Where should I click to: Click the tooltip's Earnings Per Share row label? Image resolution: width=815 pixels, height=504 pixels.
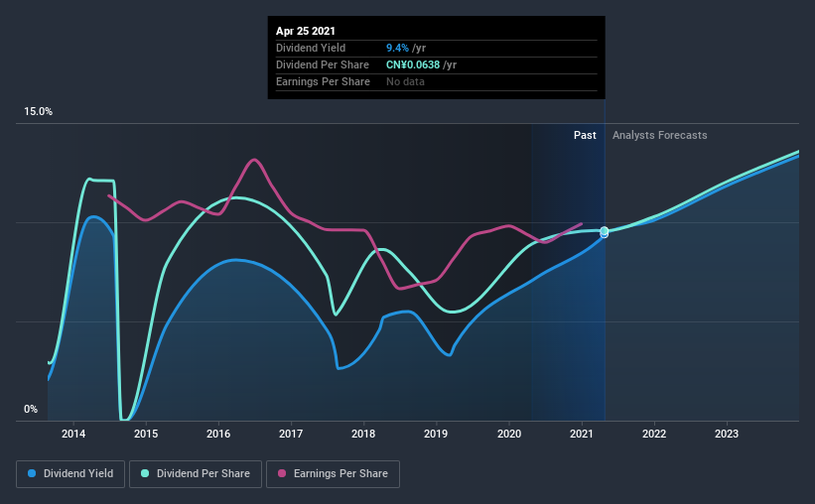click(x=323, y=81)
